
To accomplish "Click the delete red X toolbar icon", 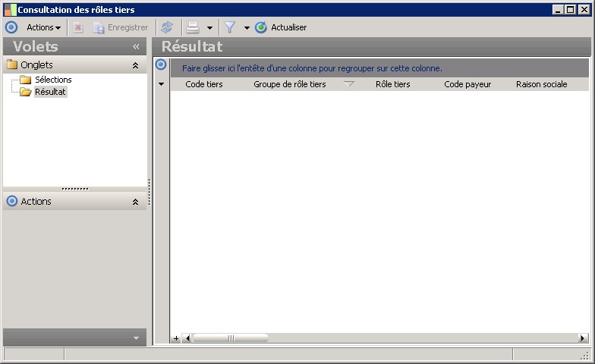I will point(78,27).
